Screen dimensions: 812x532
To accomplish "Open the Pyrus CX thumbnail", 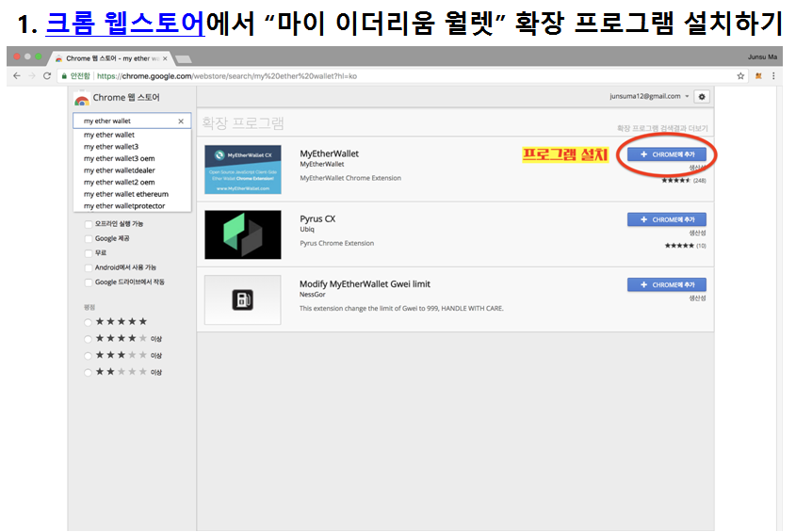I will [243, 235].
